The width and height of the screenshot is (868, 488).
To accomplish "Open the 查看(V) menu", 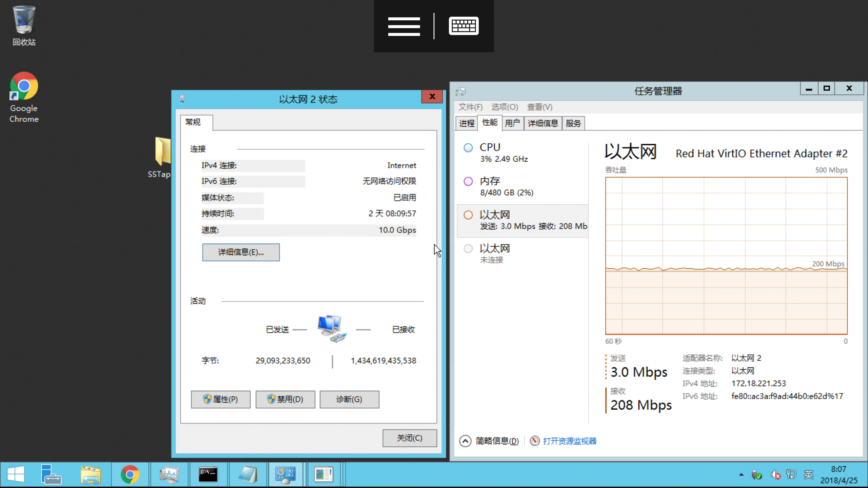I will click(539, 107).
